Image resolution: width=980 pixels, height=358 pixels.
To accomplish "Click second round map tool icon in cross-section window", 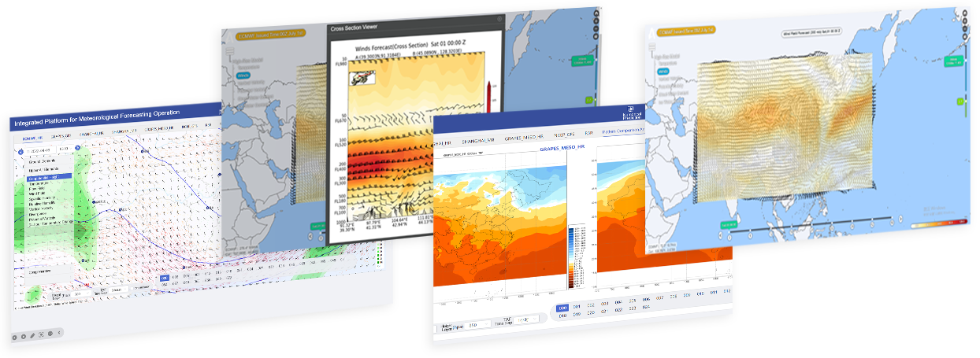I will 596,21.
